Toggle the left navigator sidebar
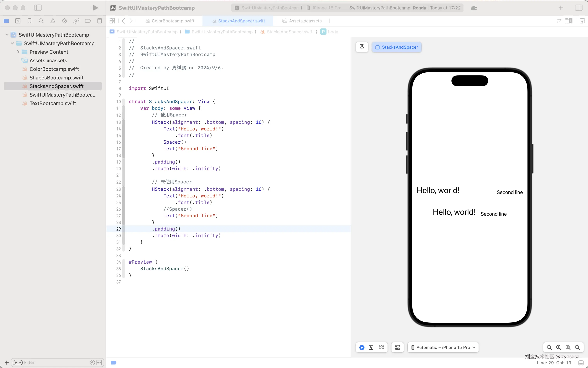Viewport: 588px width, 368px height. [x=38, y=8]
